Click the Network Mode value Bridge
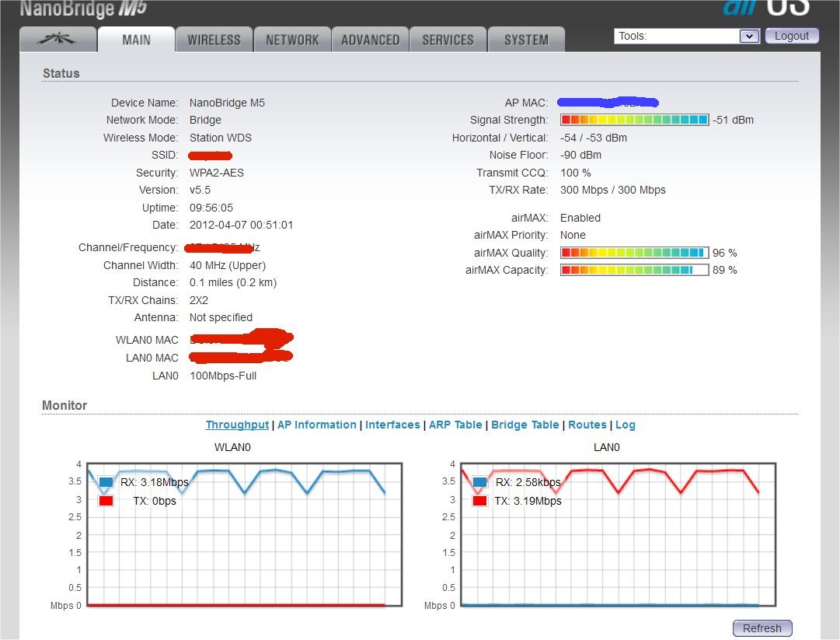 point(205,120)
